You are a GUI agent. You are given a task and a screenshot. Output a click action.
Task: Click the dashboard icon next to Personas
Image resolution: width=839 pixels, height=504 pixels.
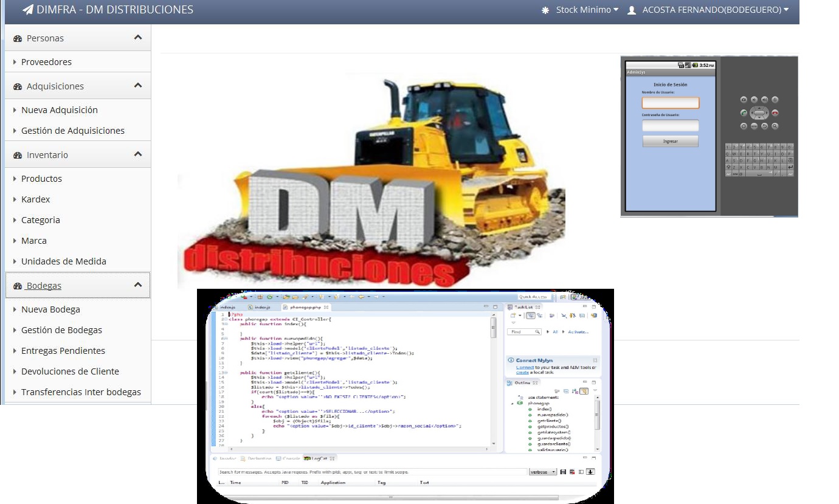point(18,38)
